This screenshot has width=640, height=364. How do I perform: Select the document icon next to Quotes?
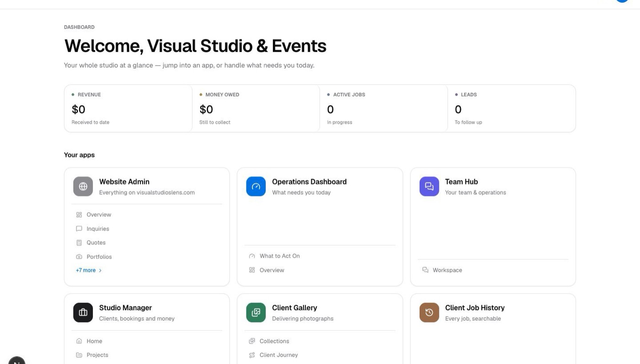pyautogui.click(x=79, y=243)
